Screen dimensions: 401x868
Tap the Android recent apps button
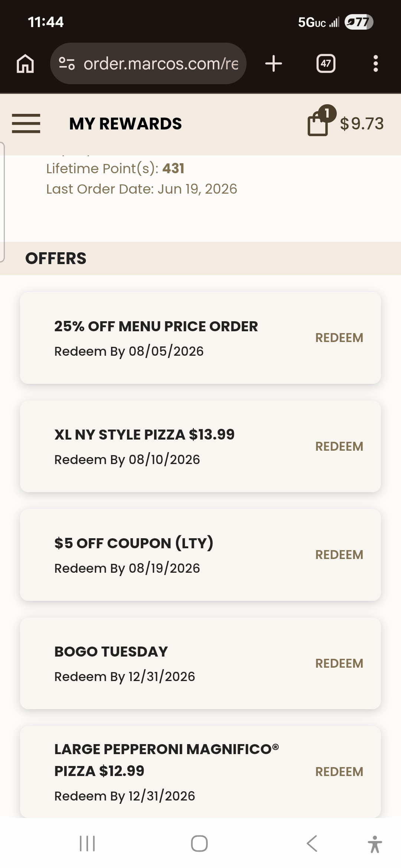(x=88, y=844)
